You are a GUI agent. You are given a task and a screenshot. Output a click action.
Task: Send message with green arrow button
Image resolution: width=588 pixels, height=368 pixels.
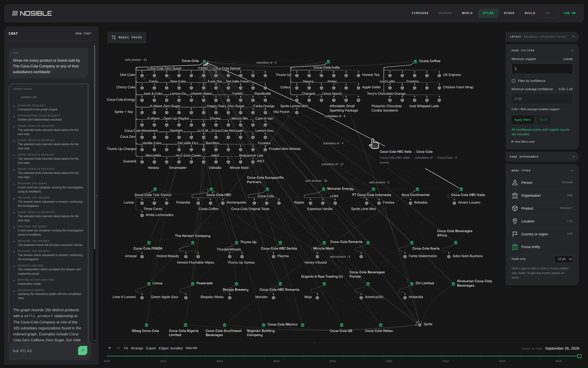coord(83,351)
